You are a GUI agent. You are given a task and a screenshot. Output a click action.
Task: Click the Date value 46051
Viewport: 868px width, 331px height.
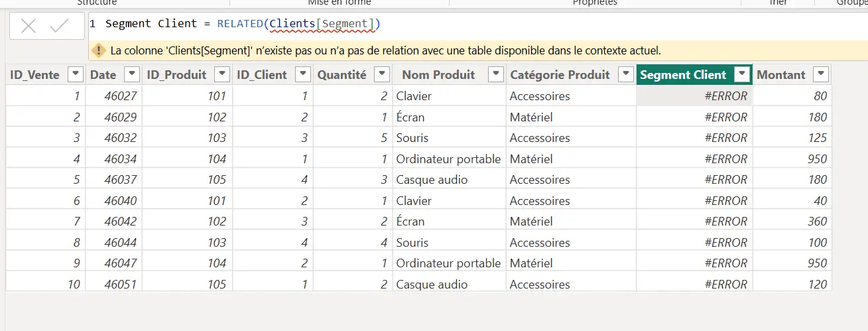(113, 285)
